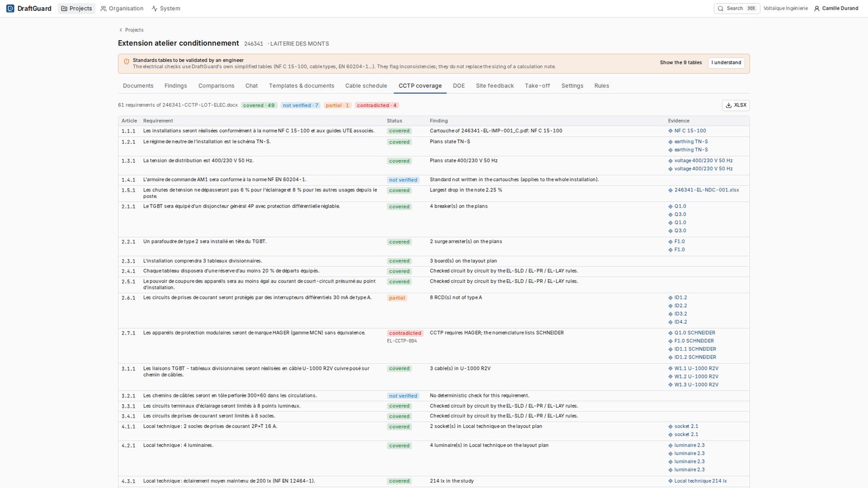
Task: Open the DOE tab
Action: click(459, 86)
